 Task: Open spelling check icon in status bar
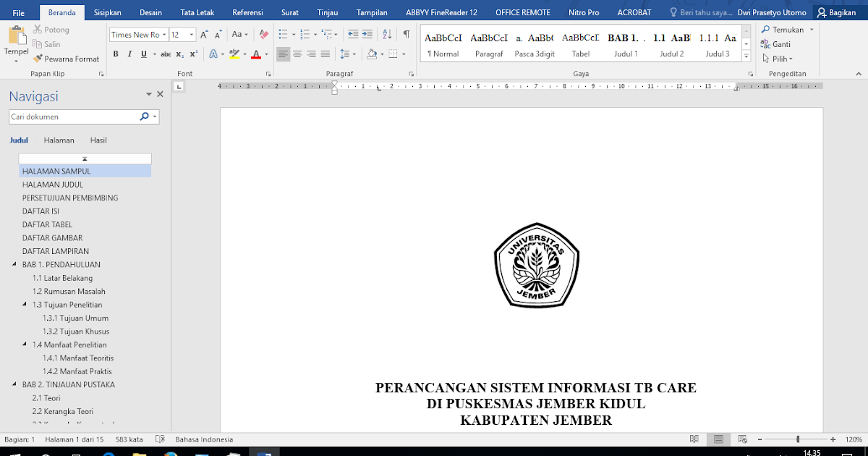pyautogui.click(x=160, y=439)
